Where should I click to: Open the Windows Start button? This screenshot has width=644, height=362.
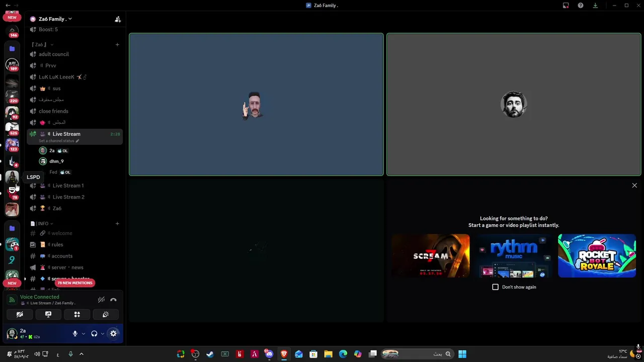point(462,354)
